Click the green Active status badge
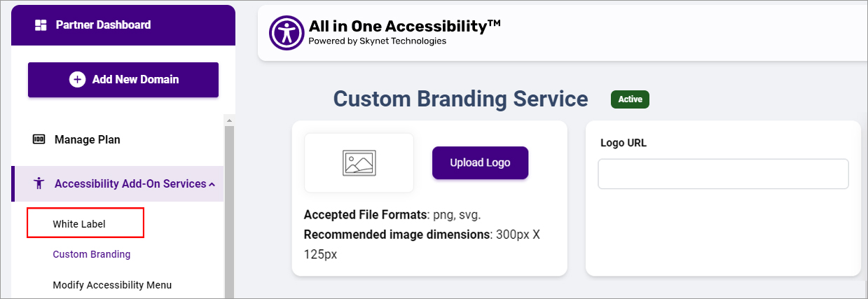The image size is (868, 299). tap(630, 99)
